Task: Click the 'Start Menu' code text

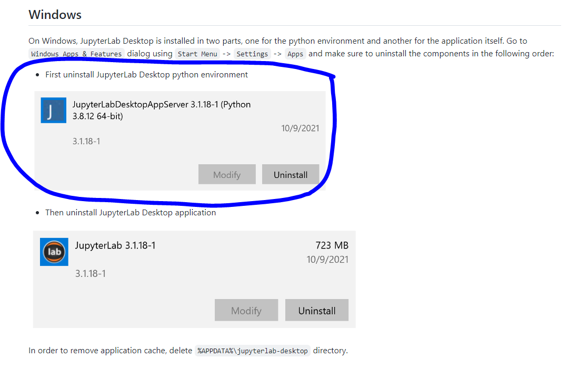Action: (x=197, y=54)
